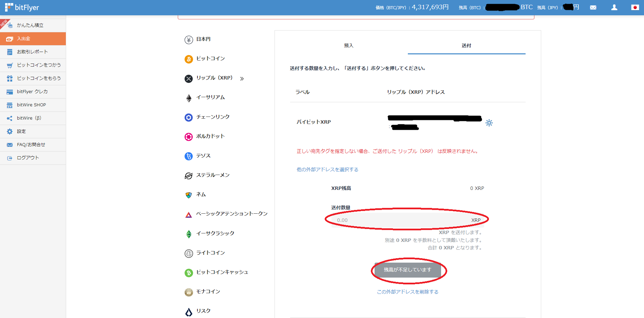
Task: Open the mail envelope icon in header
Action: [593, 7]
